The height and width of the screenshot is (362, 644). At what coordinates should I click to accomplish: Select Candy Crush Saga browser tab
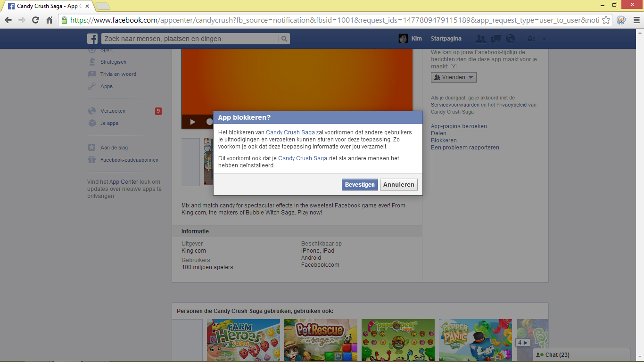[48, 6]
